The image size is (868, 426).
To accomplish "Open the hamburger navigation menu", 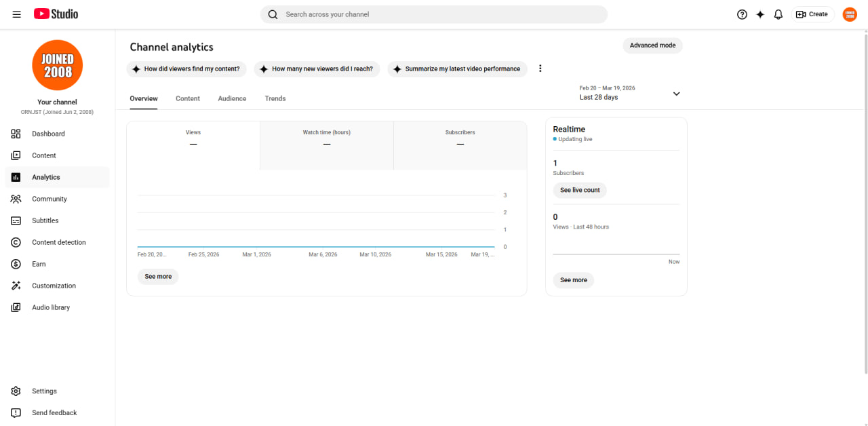I will [x=16, y=14].
